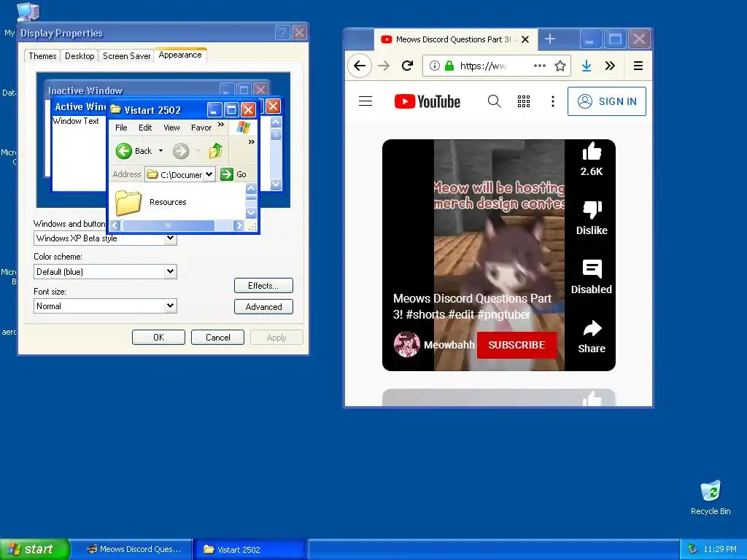Open YouTube settings three-dot menu
747x560 pixels.
point(553,101)
